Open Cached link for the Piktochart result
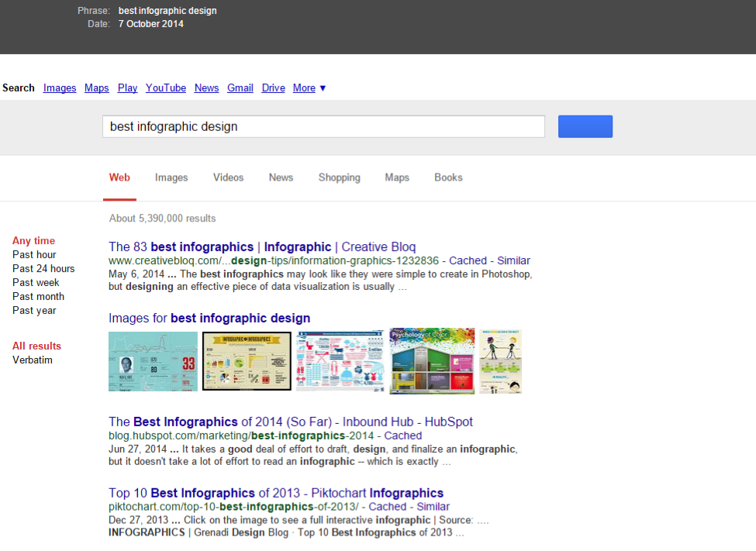Image resolution: width=756 pixels, height=551 pixels. pos(387,507)
